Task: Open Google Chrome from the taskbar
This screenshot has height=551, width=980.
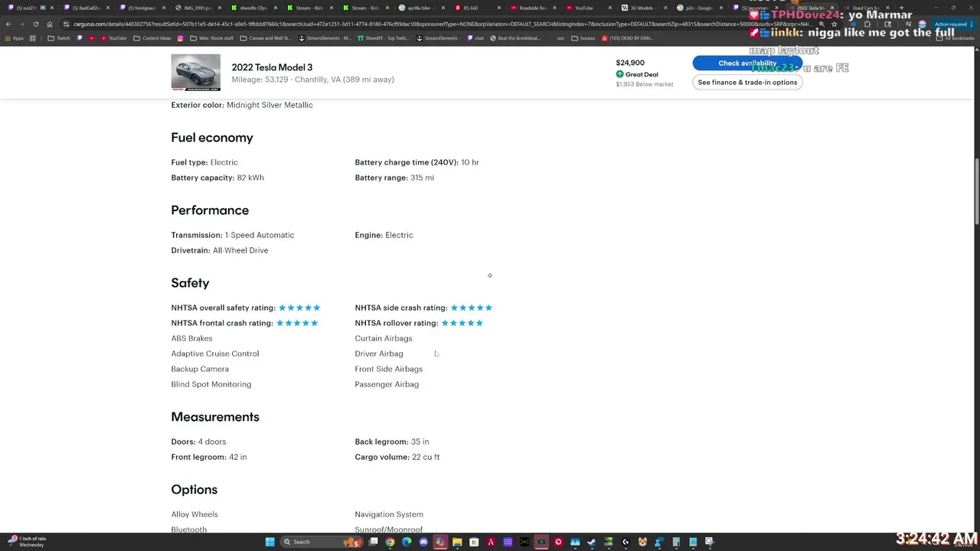Action: (x=390, y=542)
